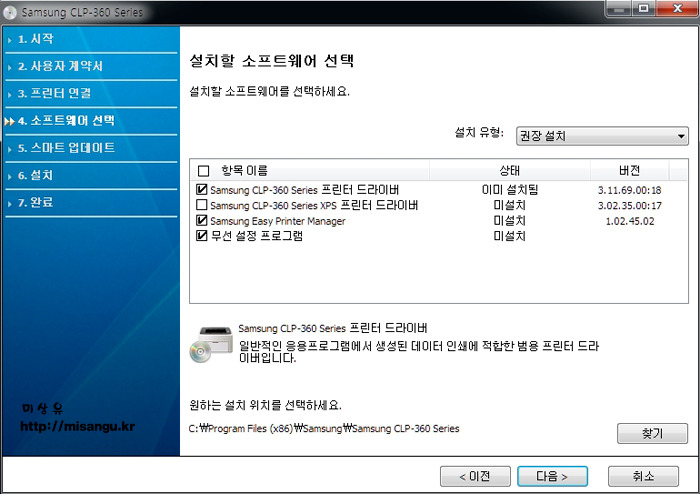
Task: Click the double-arrow marker at step 4
Action: 9,121
